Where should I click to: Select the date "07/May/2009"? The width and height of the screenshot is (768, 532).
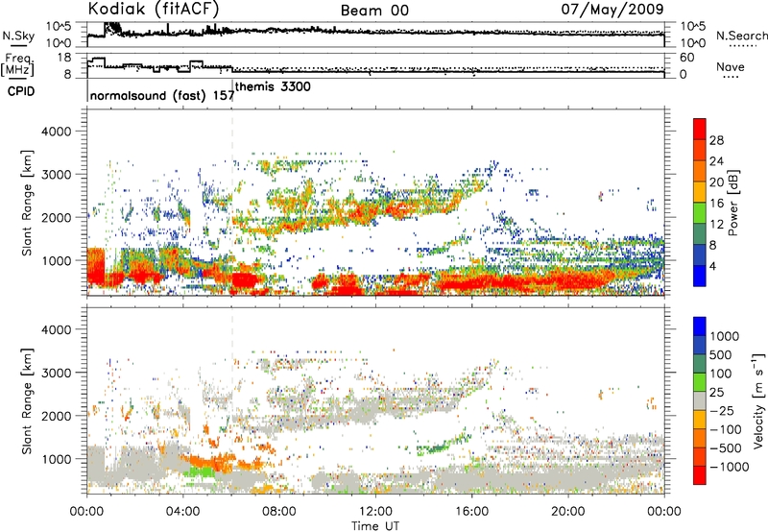612,9
